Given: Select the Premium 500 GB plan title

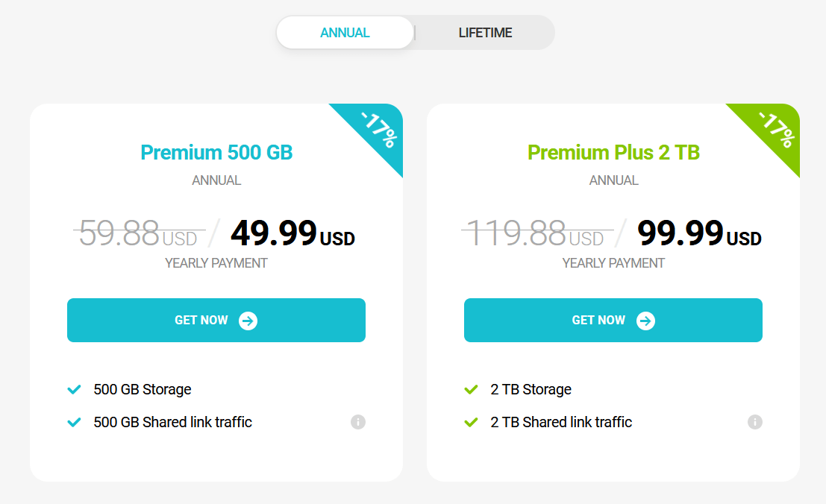Looking at the screenshot, I should 216,152.
